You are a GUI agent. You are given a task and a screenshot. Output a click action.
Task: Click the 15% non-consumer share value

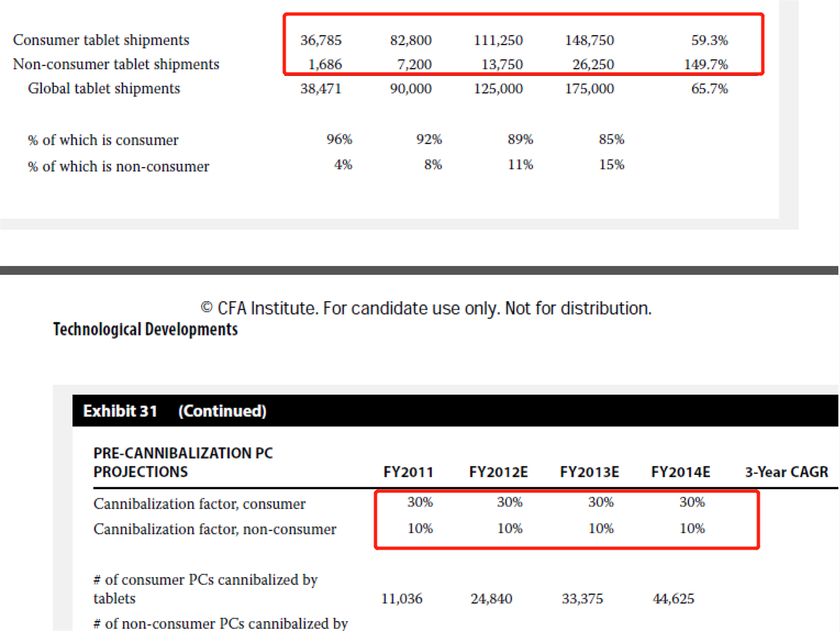(x=611, y=165)
